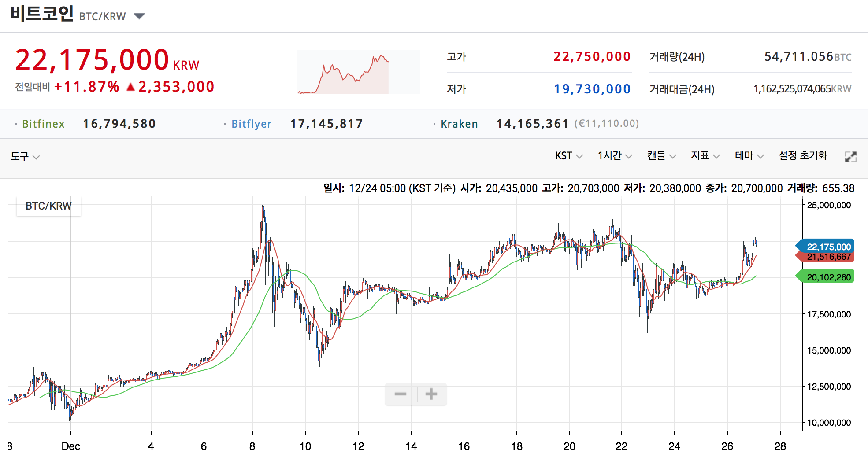Zoom in chart with plus button

pyautogui.click(x=431, y=394)
